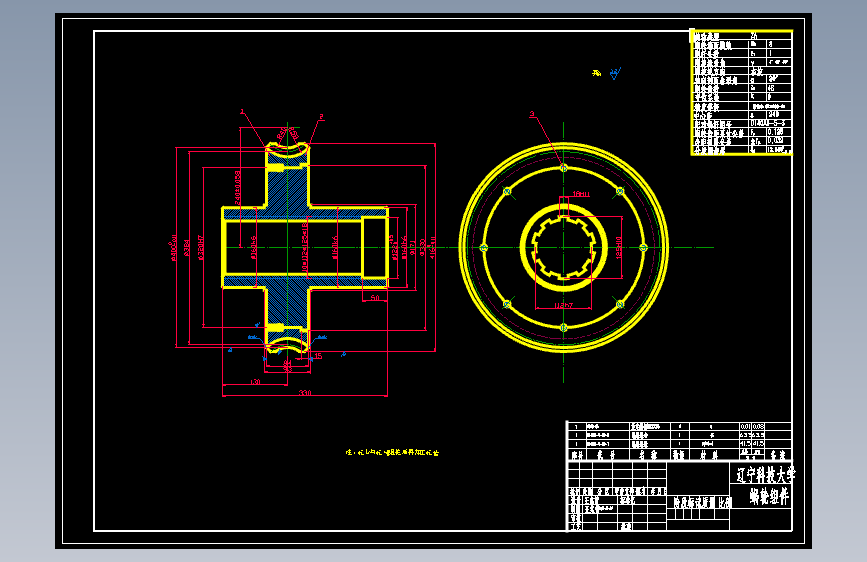Click part balloon number 3 on right view
The image size is (867, 562).
pos(532,115)
